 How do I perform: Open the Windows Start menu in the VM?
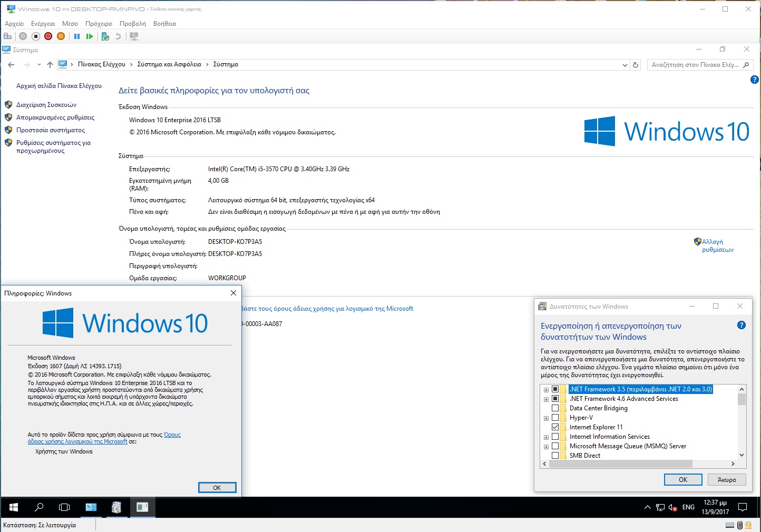tap(14, 507)
